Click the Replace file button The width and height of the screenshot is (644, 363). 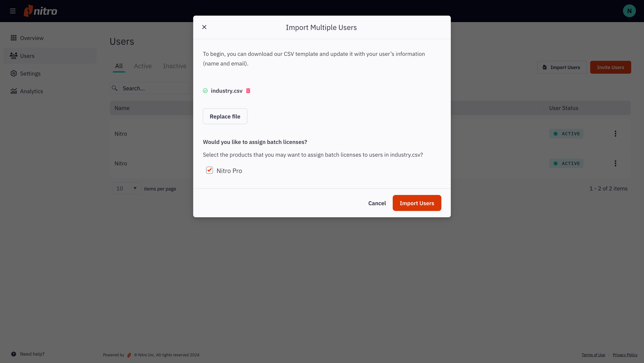(225, 116)
